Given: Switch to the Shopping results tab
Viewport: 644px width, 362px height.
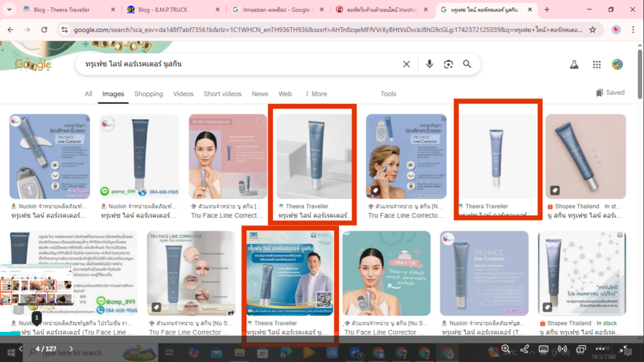Looking at the screenshot, I should [x=148, y=94].
